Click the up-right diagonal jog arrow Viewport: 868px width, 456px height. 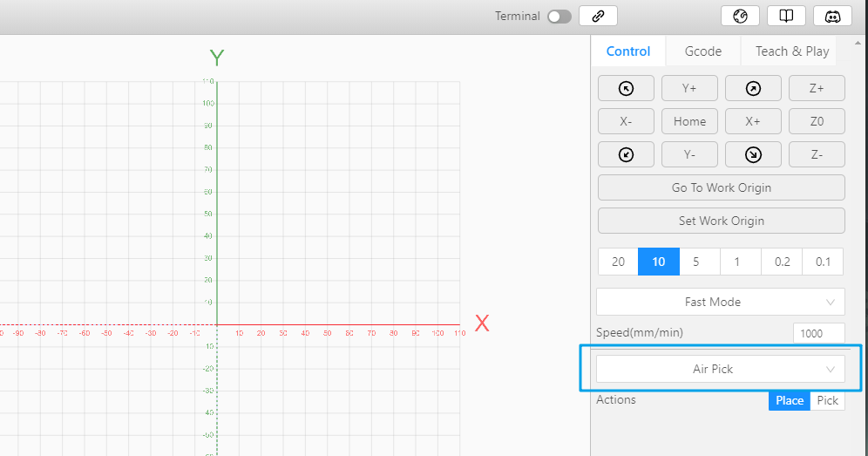(x=753, y=88)
